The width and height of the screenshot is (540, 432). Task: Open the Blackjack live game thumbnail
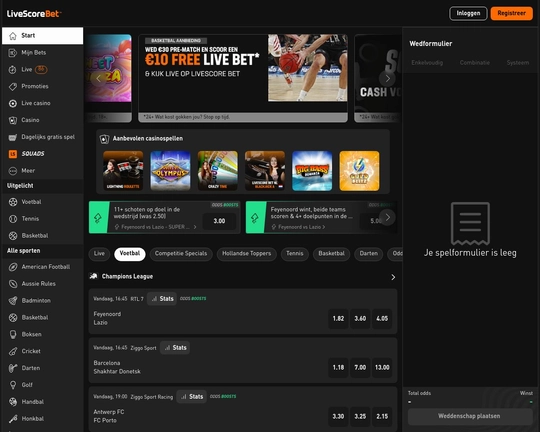(x=265, y=171)
